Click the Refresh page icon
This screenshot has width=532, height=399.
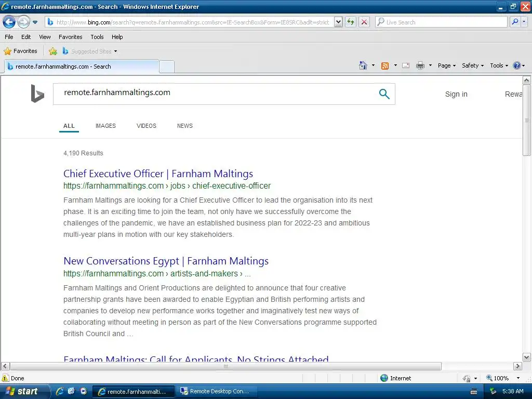[351, 22]
